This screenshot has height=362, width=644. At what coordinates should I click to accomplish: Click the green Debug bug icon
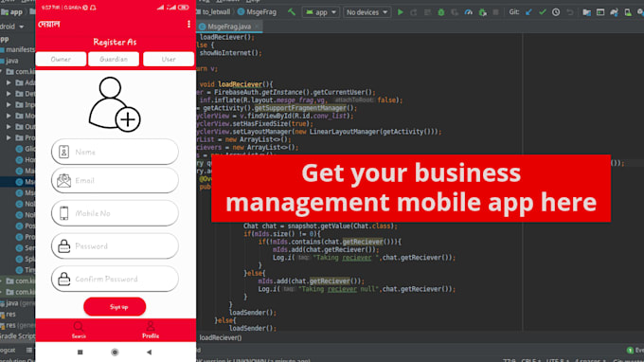pos(440,12)
